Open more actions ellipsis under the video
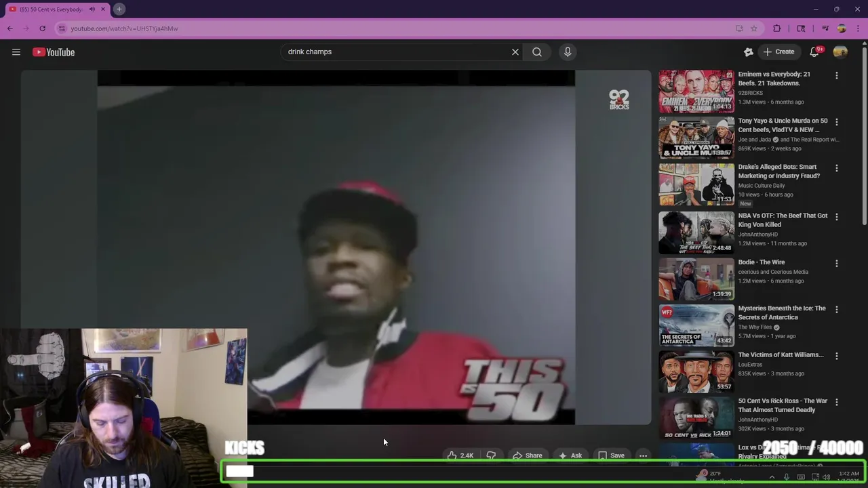 (x=643, y=455)
